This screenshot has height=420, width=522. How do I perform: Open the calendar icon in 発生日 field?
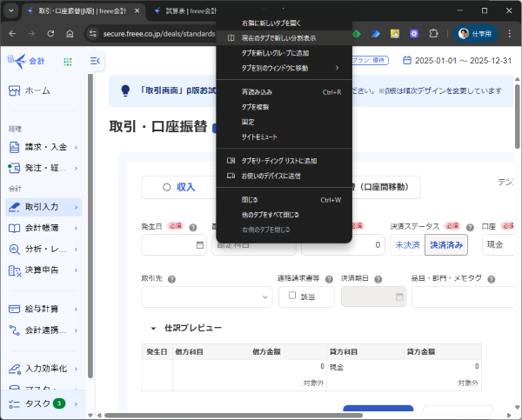click(x=199, y=245)
